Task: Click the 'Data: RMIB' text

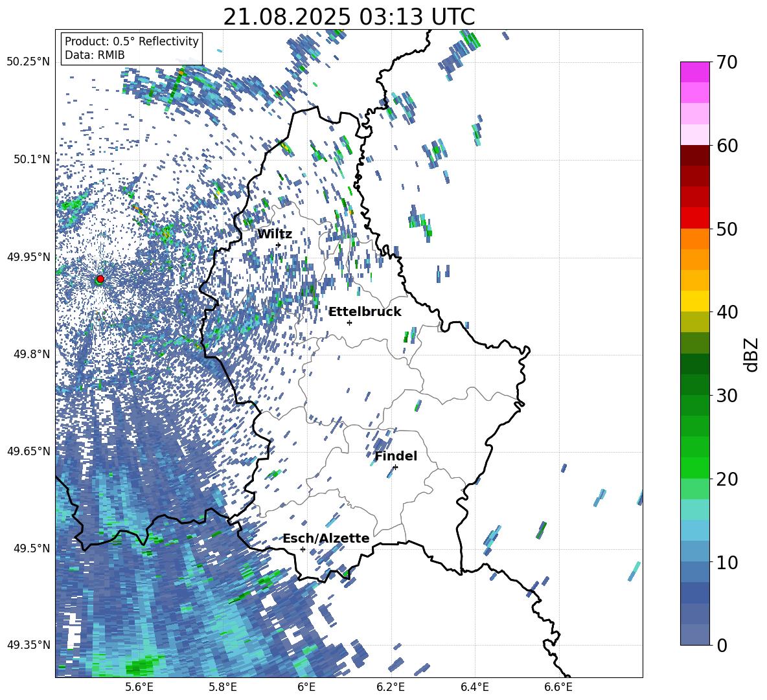Action: [x=95, y=55]
